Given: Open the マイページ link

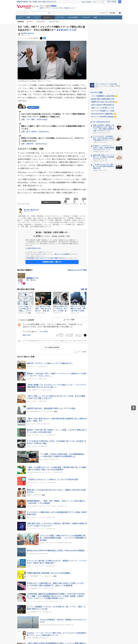Looking at the screenshot, I should pyautogui.click(x=103, y=13).
